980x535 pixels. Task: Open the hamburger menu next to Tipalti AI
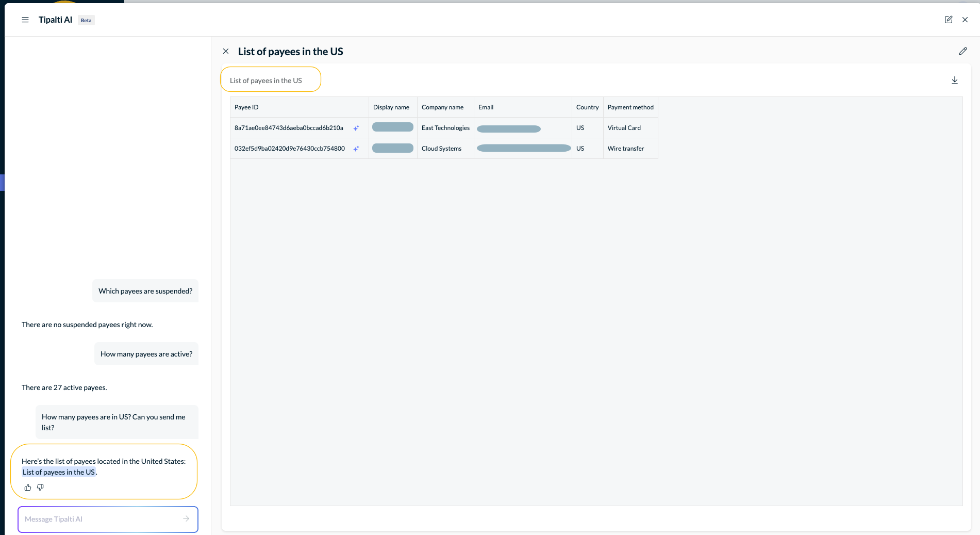[x=25, y=20]
